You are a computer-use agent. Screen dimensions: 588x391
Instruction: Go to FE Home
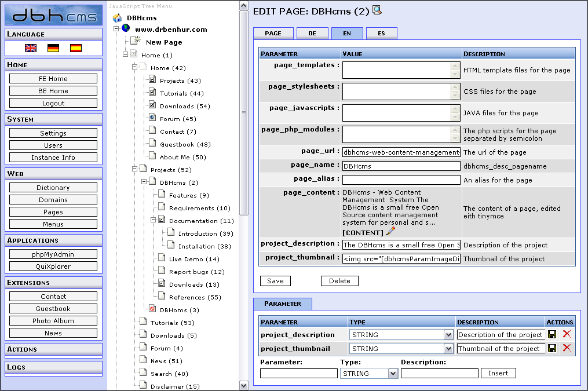pos(53,79)
